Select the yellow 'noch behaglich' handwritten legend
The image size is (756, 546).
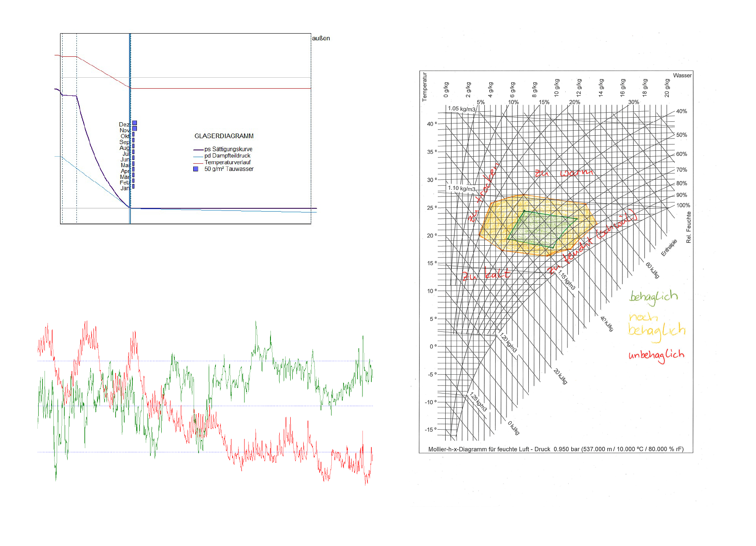pos(656,325)
